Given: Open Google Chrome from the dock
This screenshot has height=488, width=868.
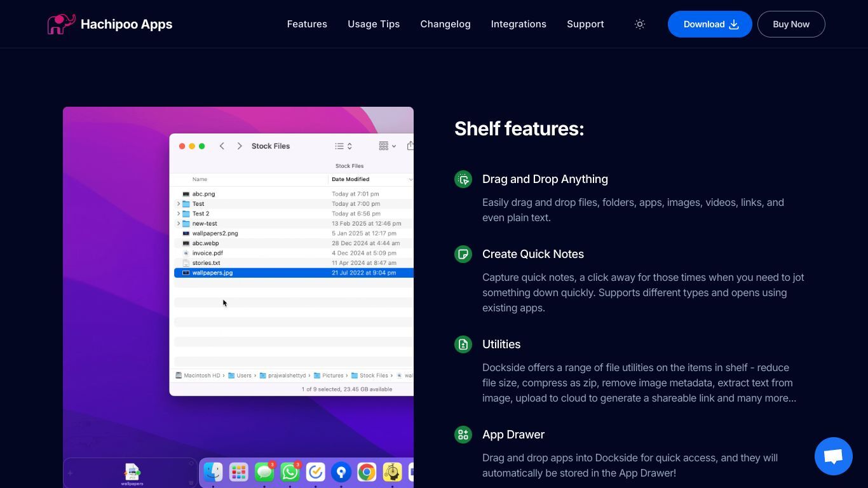Looking at the screenshot, I should 367,472.
